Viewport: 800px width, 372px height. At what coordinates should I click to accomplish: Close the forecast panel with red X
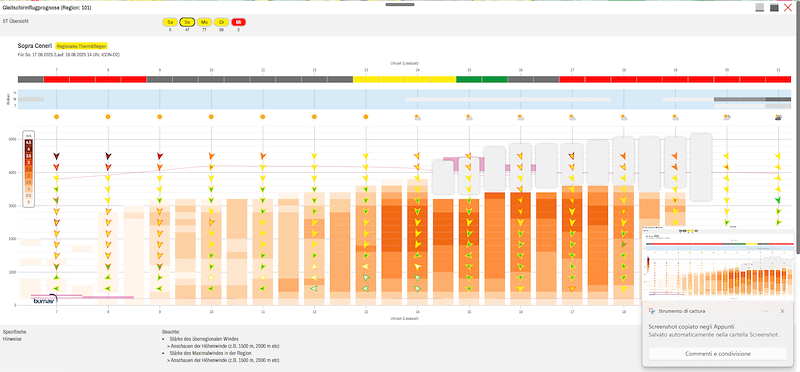click(x=788, y=8)
